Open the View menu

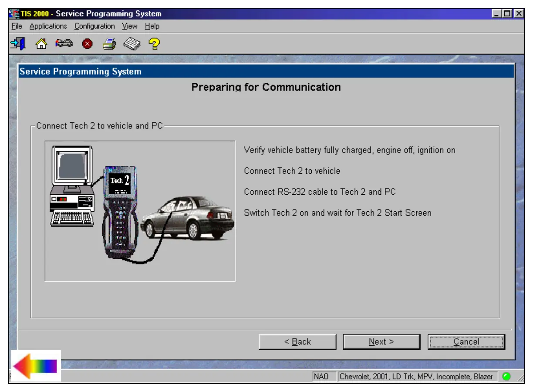130,26
